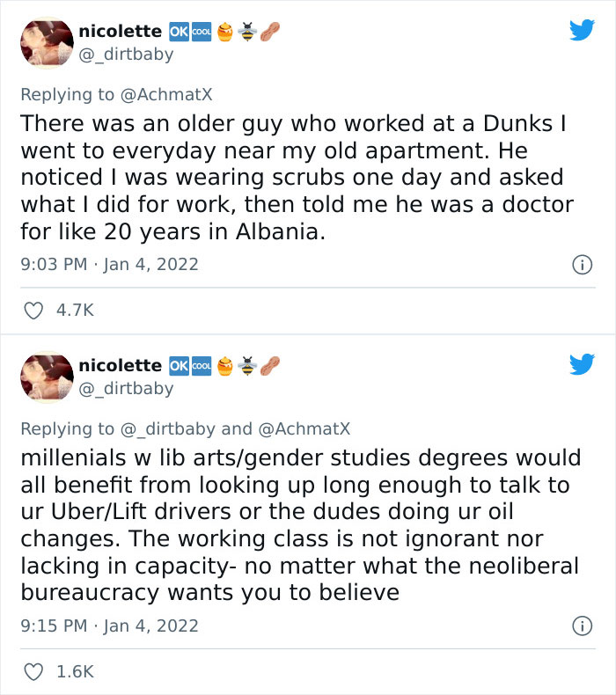This screenshot has height=695, width=616.
Task: Click the Twitter bird icon in second tweet
Action: 582,364
